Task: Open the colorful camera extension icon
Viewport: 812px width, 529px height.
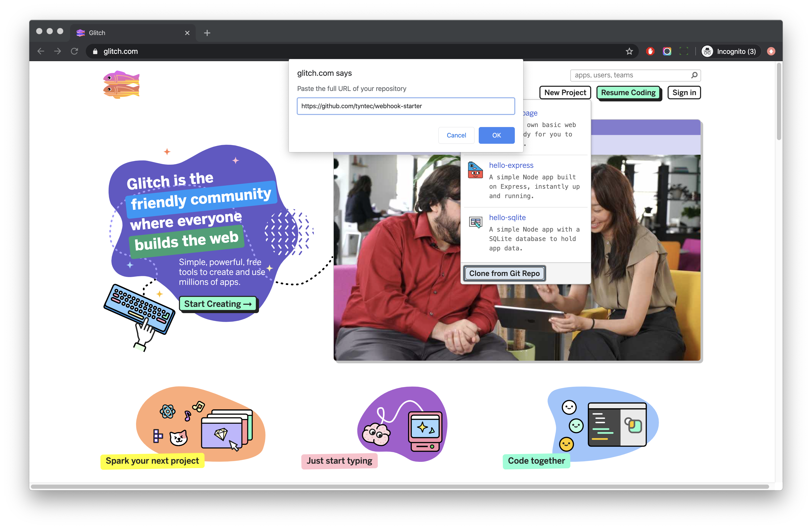Action: [x=667, y=51]
